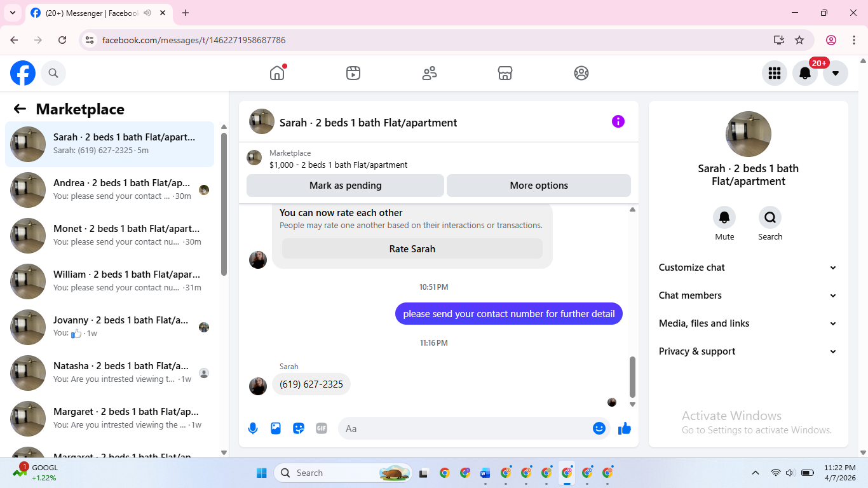Click the chat messages scrollbar thumb
Screen dimensions: 868x488
tap(632, 376)
